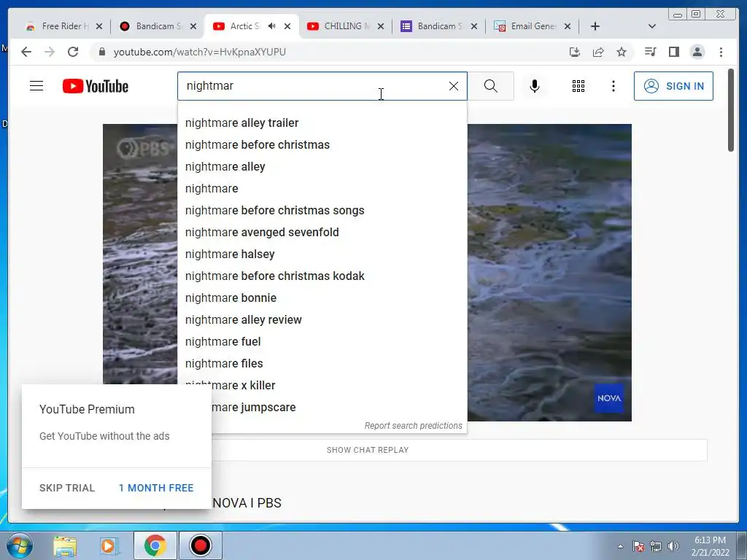This screenshot has height=560, width=747.
Task: Open Windows Explorer from taskbar
Action: tap(65, 546)
